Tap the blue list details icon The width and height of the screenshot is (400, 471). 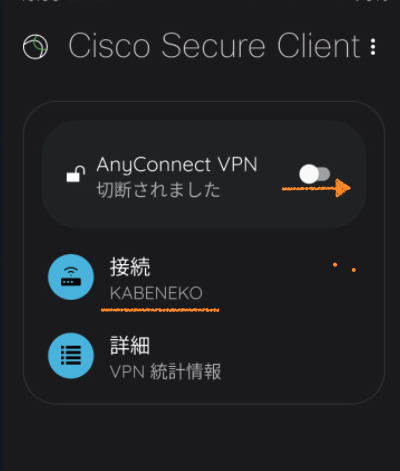tap(71, 356)
